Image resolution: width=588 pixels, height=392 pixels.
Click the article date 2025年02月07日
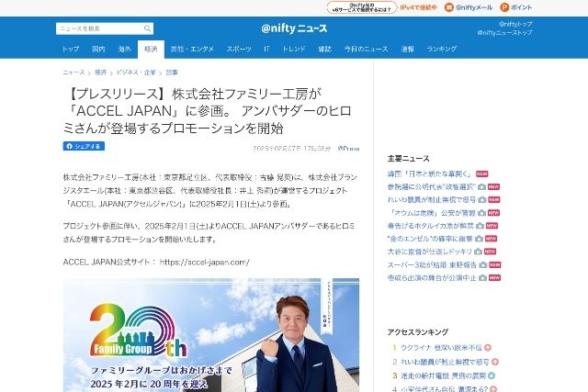[x=292, y=149]
